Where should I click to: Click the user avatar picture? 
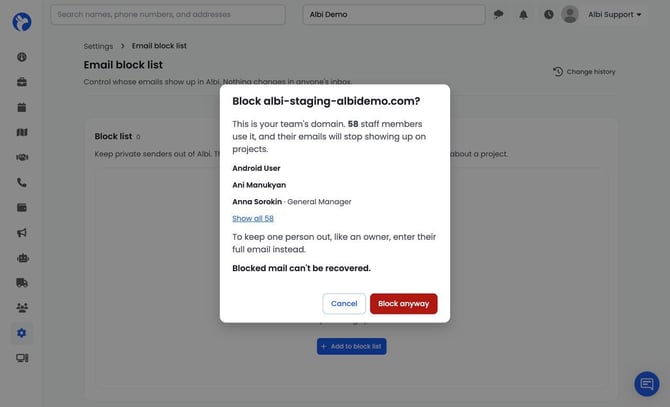(570, 15)
